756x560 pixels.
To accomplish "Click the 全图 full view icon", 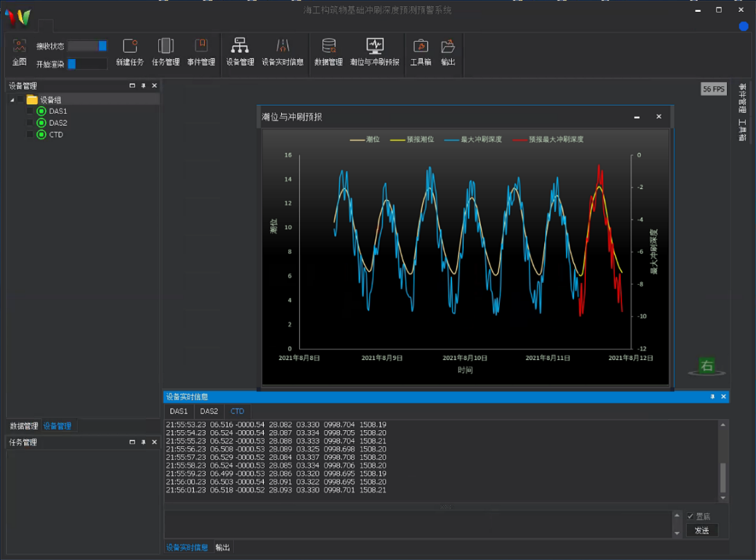I will pos(19,47).
